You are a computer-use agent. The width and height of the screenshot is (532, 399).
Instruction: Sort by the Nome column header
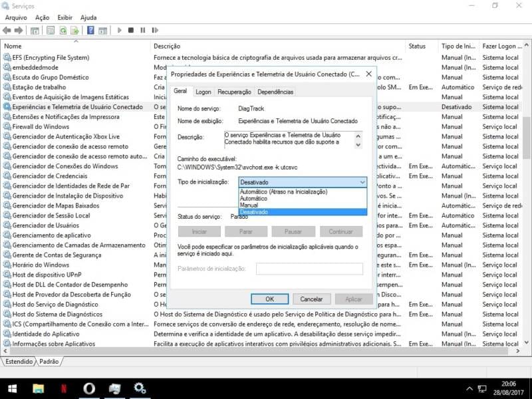tap(75, 46)
